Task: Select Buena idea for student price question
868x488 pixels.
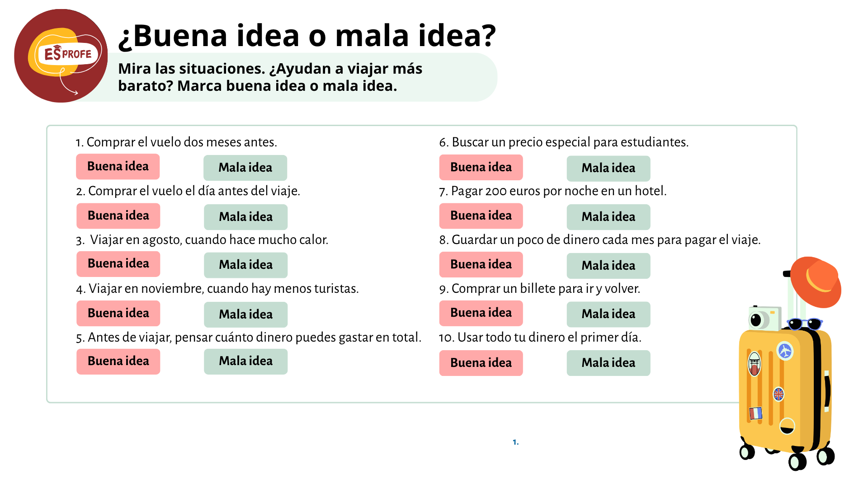Action: (x=481, y=167)
